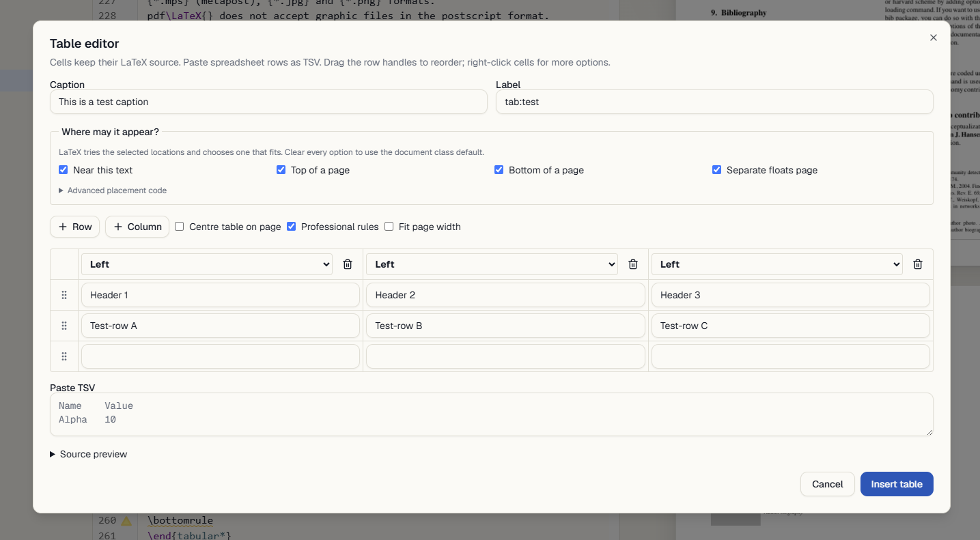Grab the drag handle of Header 1 row
This screenshot has height=540, width=980.
point(64,295)
